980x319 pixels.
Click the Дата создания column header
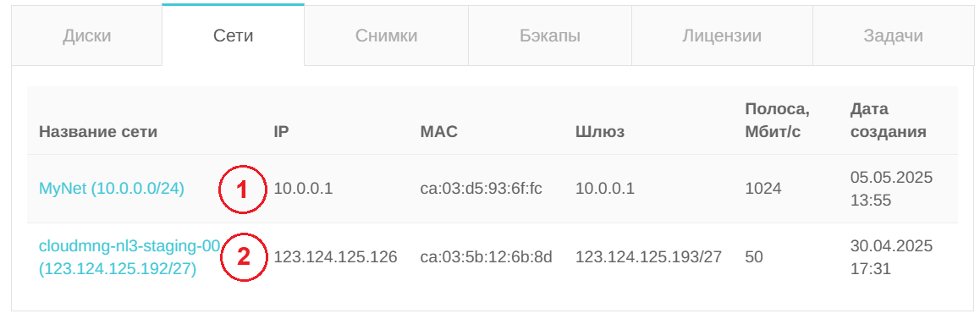[x=888, y=121]
